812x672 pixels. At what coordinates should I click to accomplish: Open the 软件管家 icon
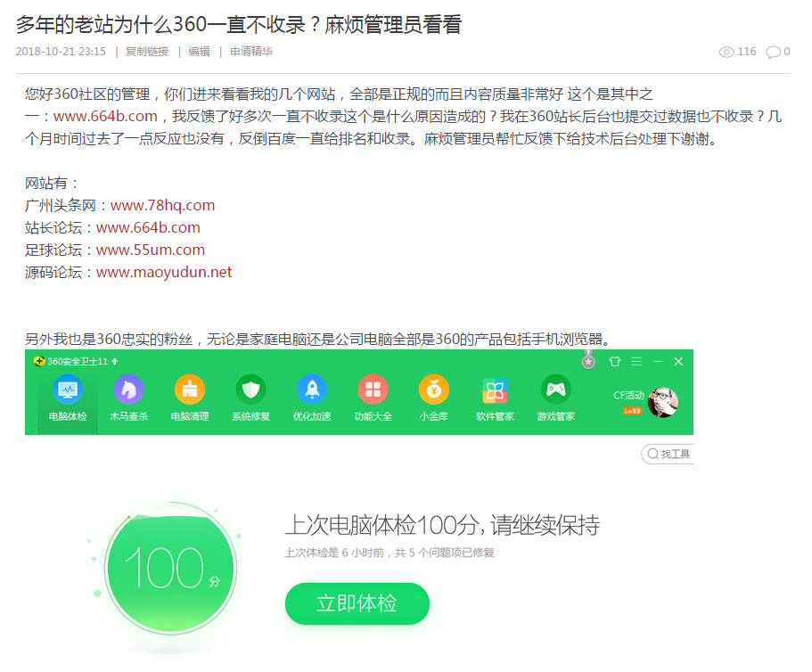pyautogui.click(x=495, y=390)
